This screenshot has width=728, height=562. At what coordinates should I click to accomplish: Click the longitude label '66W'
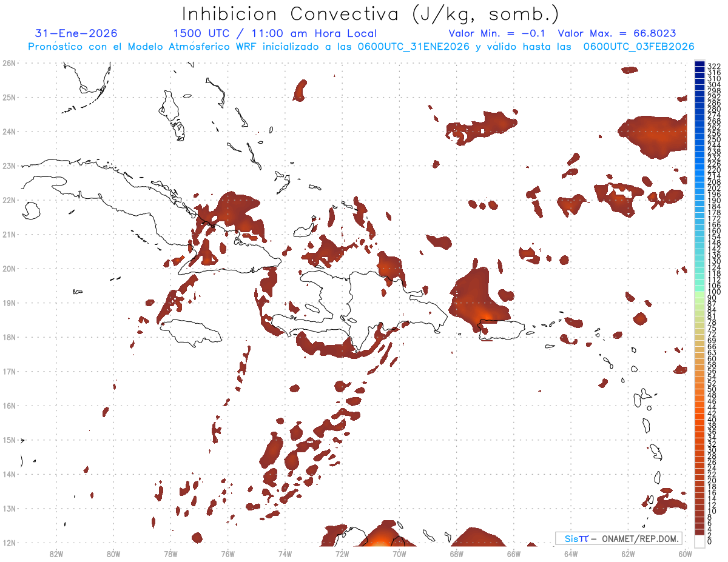point(513,554)
